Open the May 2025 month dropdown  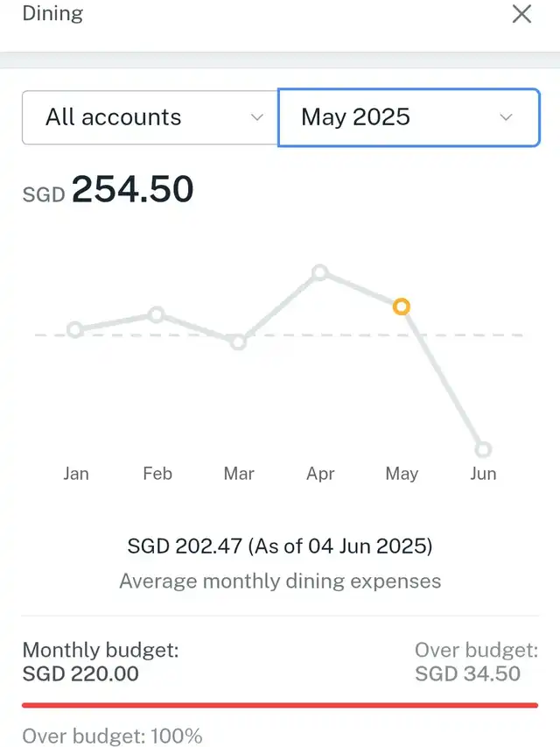point(408,117)
